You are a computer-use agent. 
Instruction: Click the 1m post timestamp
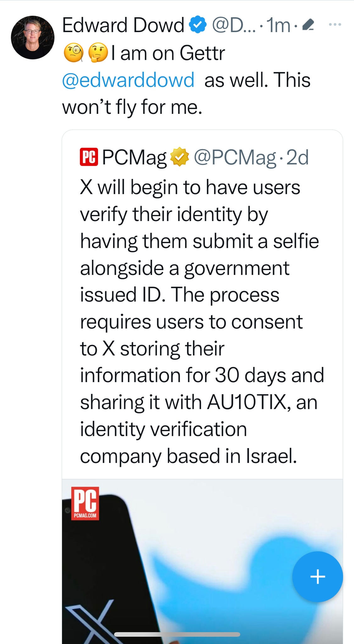point(278,25)
